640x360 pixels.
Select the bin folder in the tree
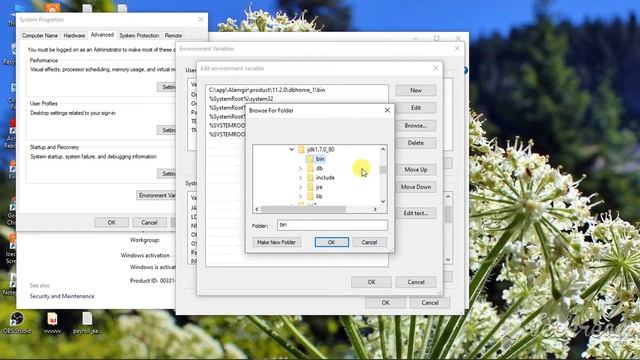tap(320, 159)
